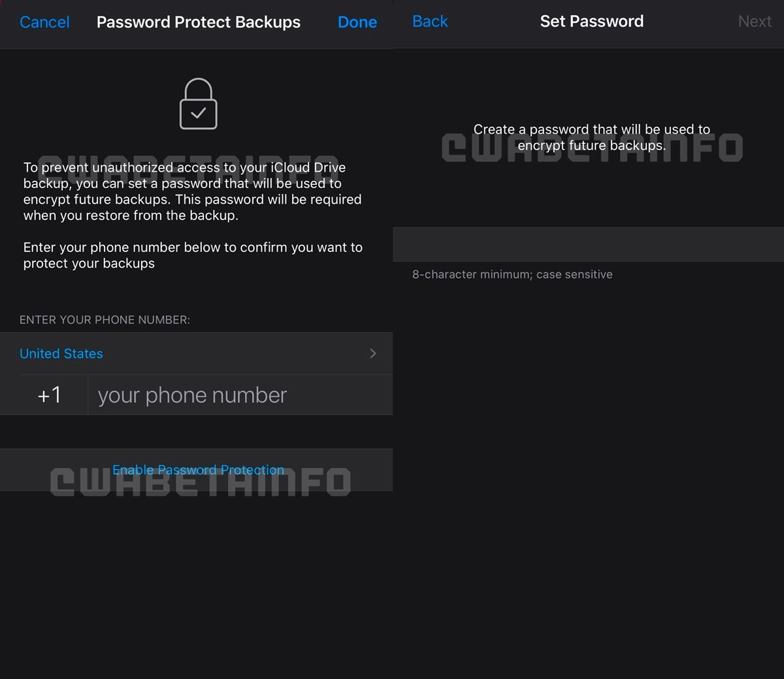Click the iCloud Drive backup description paragraph
Image resolution: width=784 pixels, height=679 pixels.
click(x=192, y=191)
